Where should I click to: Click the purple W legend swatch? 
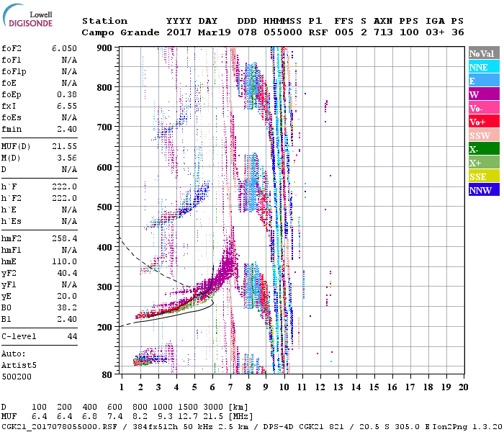[x=483, y=94]
